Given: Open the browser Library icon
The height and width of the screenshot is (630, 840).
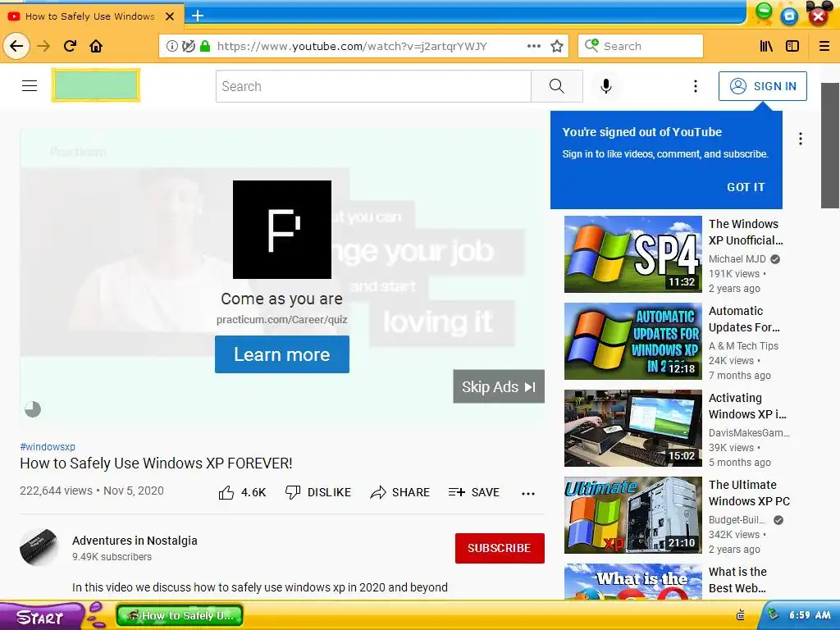Looking at the screenshot, I should pyautogui.click(x=766, y=46).
